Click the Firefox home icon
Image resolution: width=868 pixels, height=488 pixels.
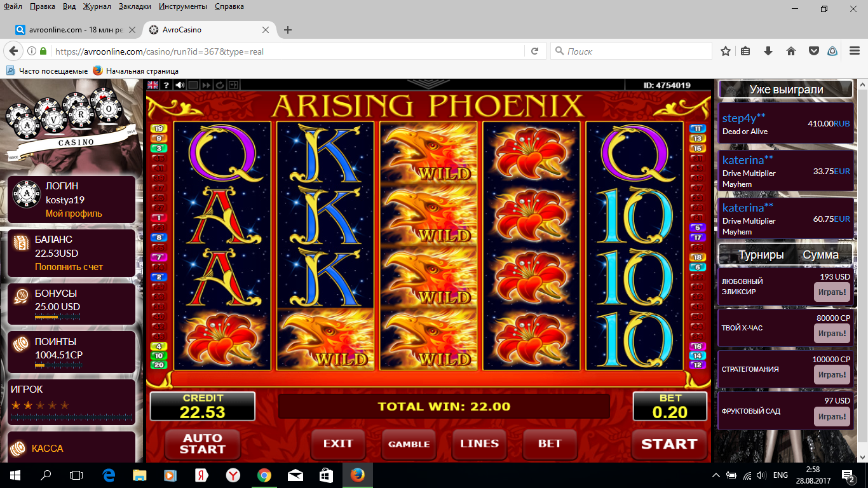(791, 51)
